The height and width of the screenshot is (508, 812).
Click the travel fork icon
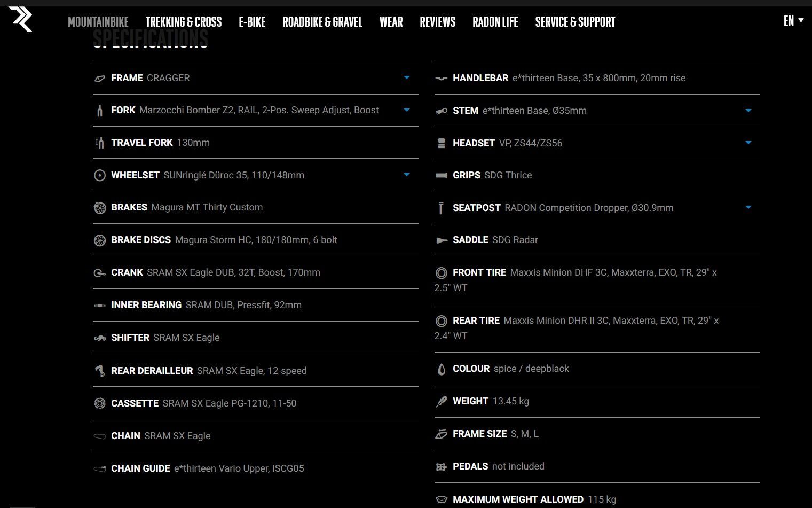click(100, 143)
